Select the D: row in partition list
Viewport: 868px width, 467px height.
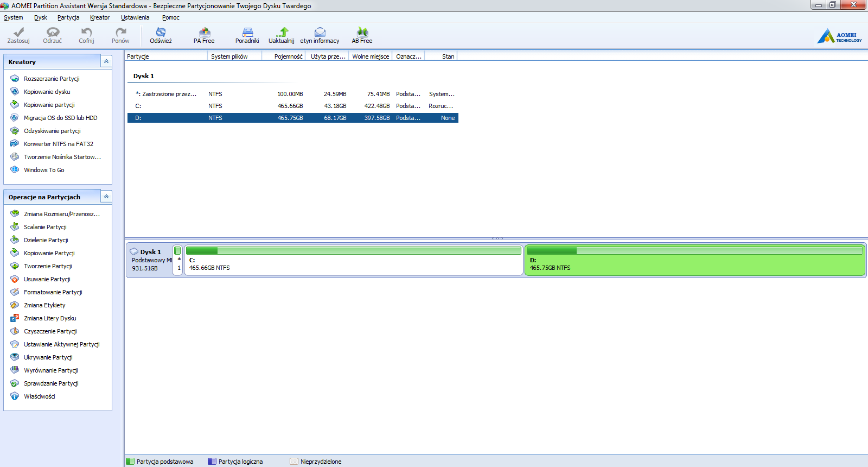click(293, 118)
